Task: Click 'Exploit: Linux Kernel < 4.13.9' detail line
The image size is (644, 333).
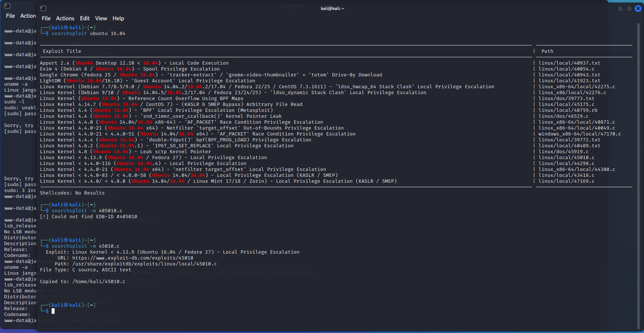Action: (173, 252)
